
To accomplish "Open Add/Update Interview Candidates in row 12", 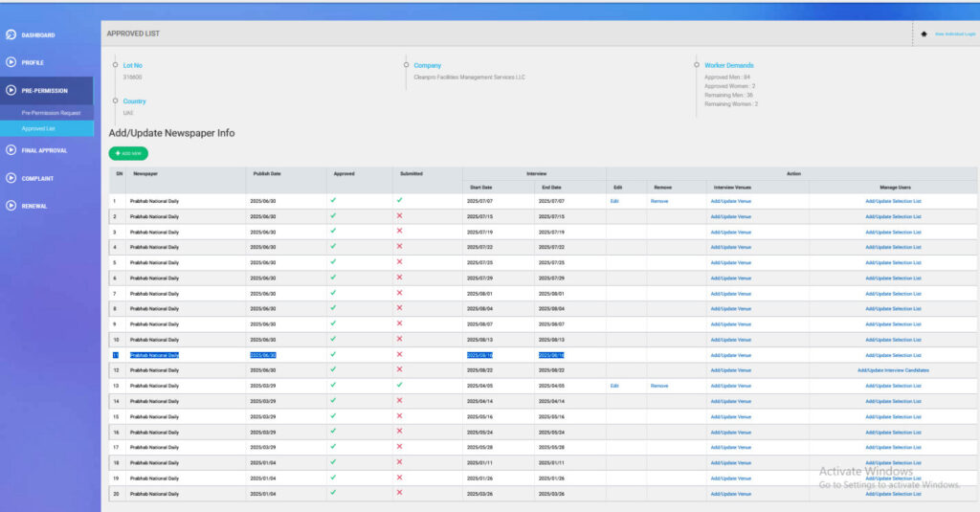I will (893, 370).
